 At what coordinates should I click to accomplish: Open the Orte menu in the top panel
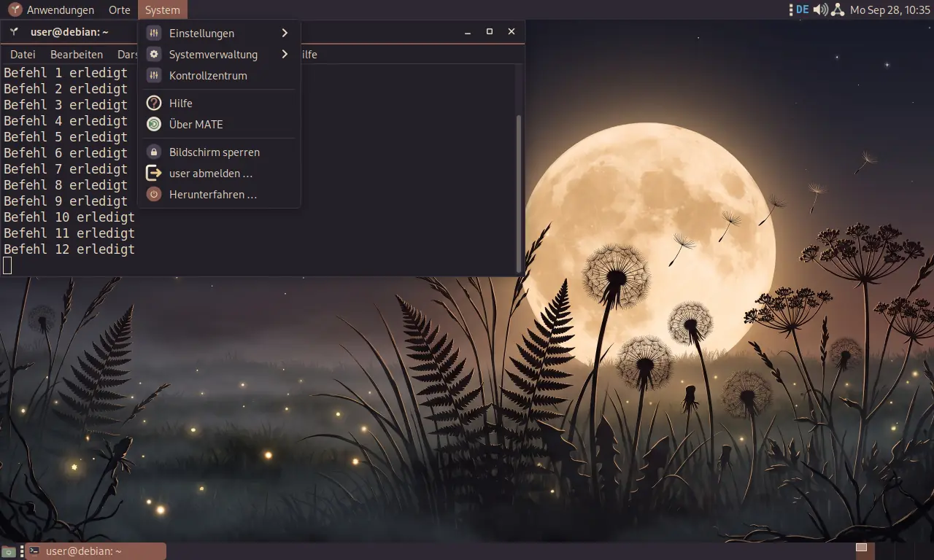[119, 10]
